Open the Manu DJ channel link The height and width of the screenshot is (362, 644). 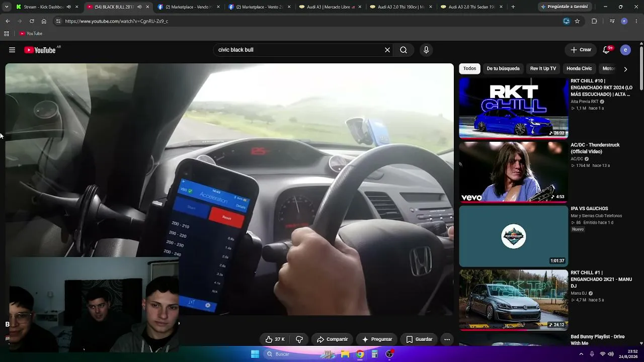tap(579, 293)
